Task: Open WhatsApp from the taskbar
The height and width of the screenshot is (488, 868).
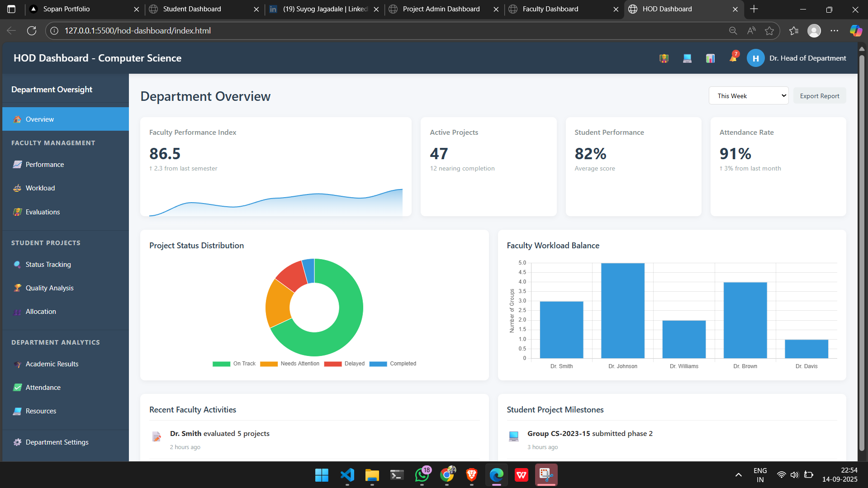Action: coord(422,475)
